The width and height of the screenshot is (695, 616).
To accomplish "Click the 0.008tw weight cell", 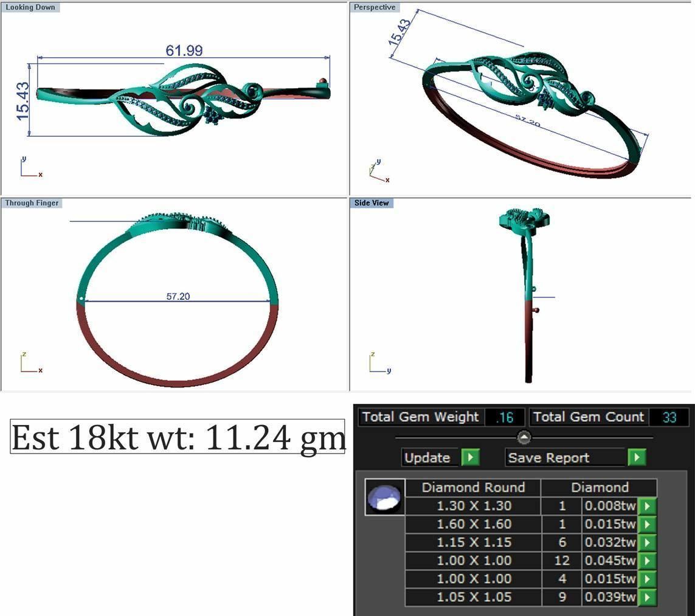I will coord(610,506).
